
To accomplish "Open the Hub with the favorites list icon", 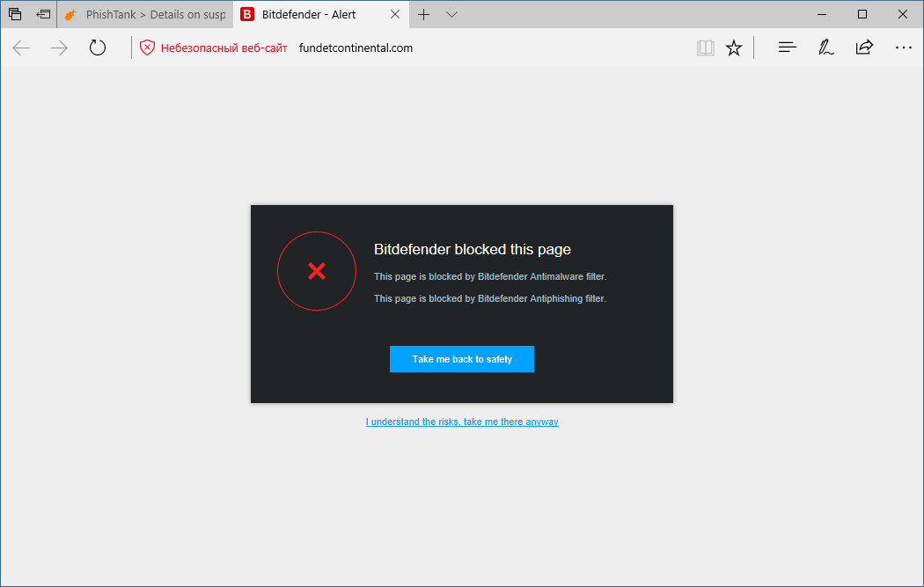I will pyautogui.click(x=786, y=48).
